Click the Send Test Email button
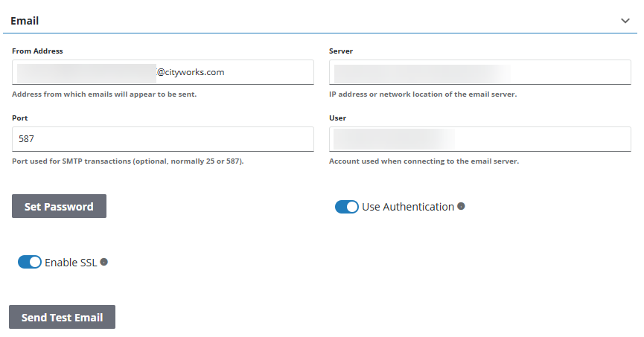 point(62,317)
